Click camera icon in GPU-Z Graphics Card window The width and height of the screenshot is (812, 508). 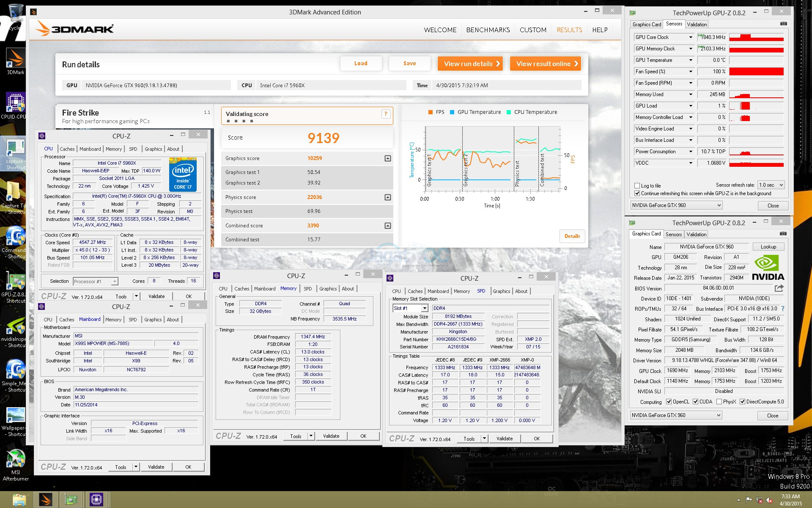click(x=783, y=233)
